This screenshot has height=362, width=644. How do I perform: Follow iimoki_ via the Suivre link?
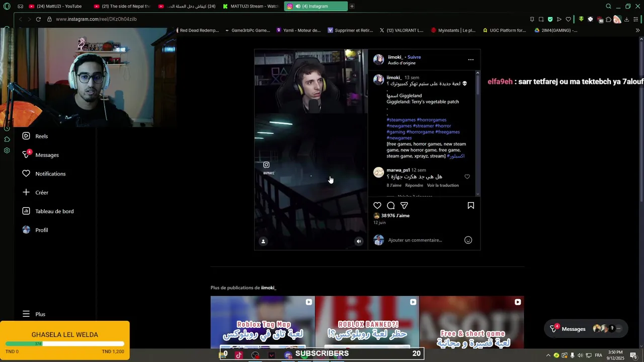[414, 57]
